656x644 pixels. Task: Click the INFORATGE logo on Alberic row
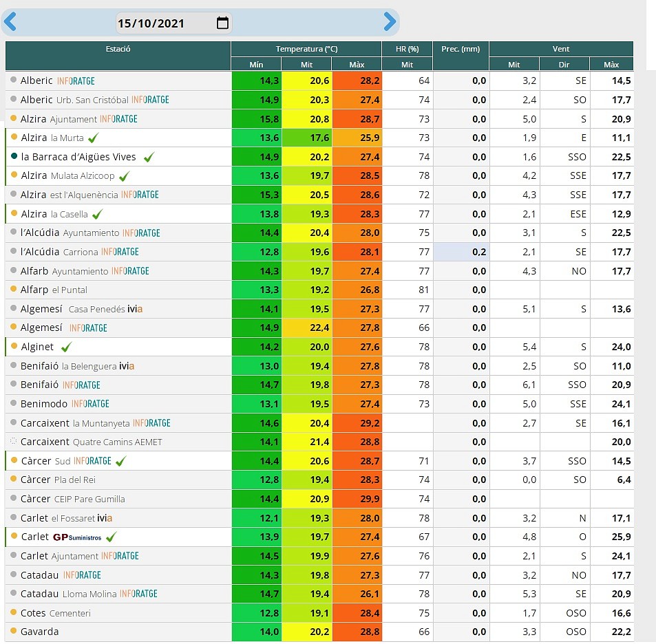pos(76,80)
